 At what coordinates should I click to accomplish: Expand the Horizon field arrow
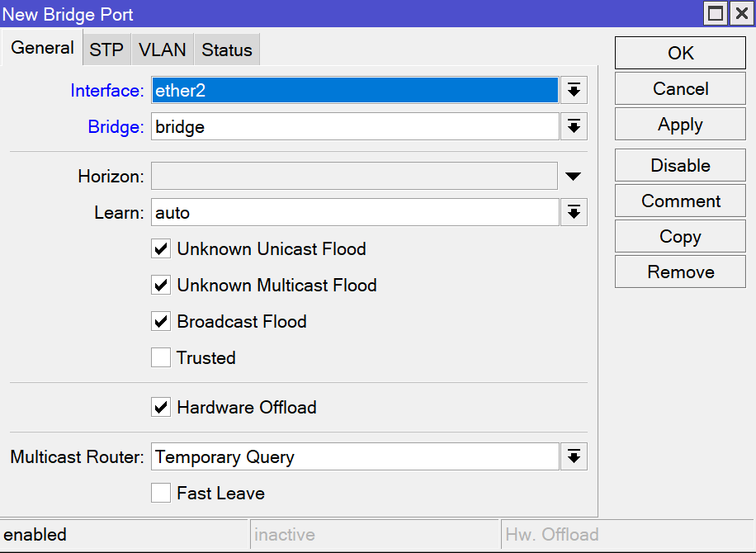point(574,176)
